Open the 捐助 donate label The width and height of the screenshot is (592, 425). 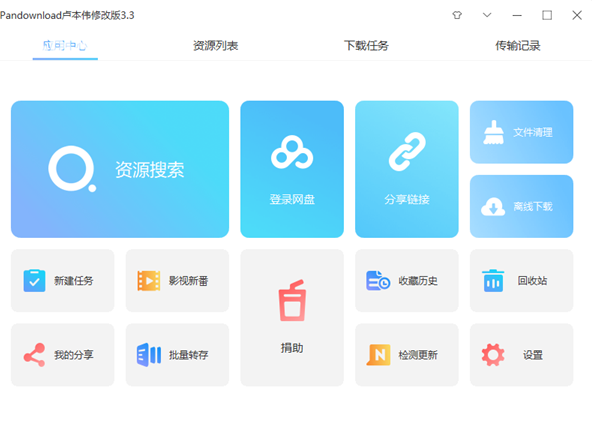pyautogui.click(x=292, y=348)
